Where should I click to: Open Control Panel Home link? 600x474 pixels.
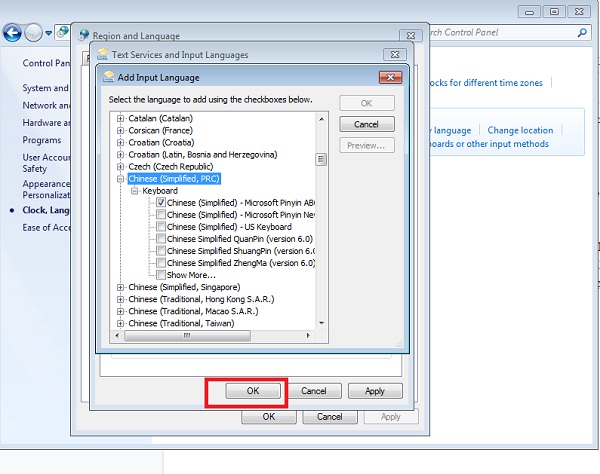pyautogui.click(x=46, y=63)
